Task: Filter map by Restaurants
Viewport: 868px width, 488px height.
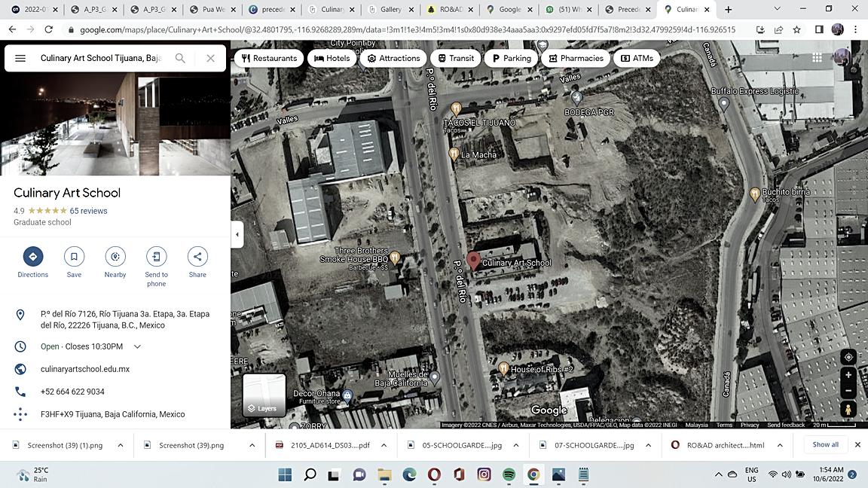Action: 269,58
